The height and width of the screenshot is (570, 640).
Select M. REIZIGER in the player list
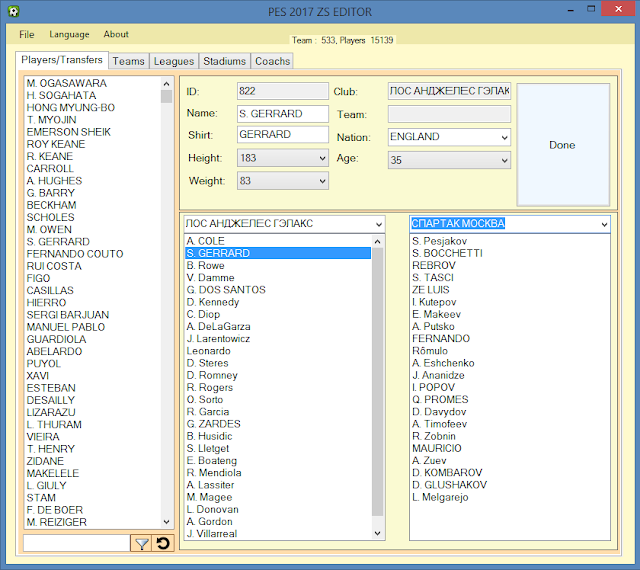point(57,522)
